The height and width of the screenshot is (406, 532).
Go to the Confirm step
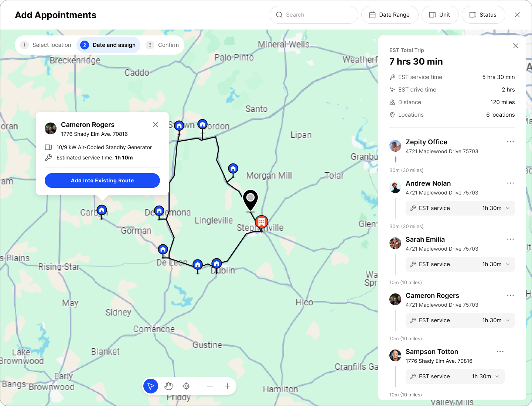pos(163,45)
